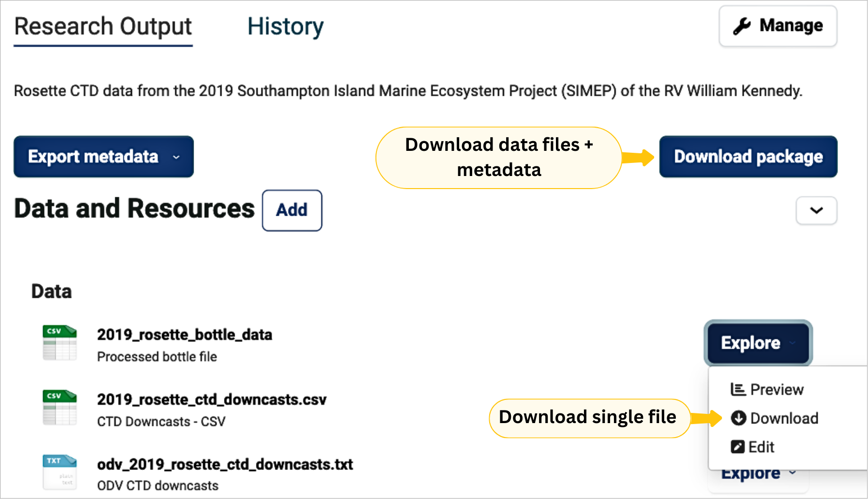The height and width of the screenshot is (499, 868).
Task: Switch to the History tab
Action: 285,27
